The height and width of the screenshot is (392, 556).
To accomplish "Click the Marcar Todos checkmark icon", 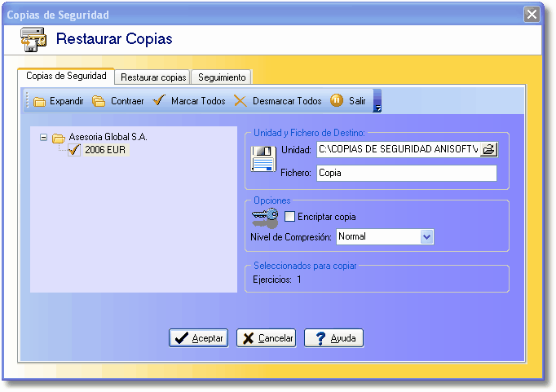I will (159, 100).
